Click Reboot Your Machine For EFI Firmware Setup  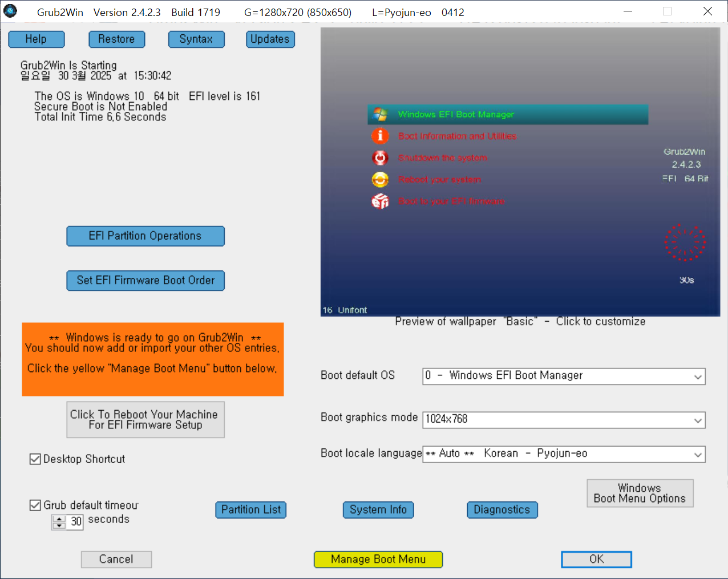tap(145, 420)
